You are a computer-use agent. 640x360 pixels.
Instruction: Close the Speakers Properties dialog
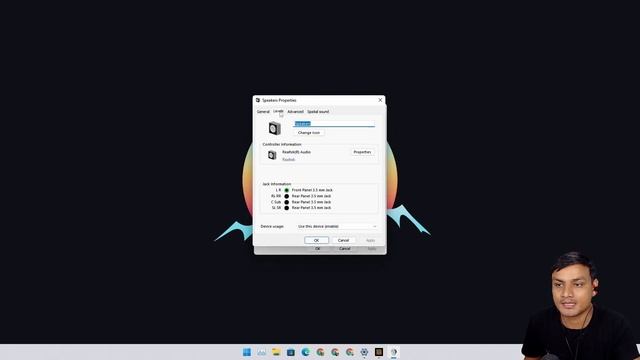380,100
